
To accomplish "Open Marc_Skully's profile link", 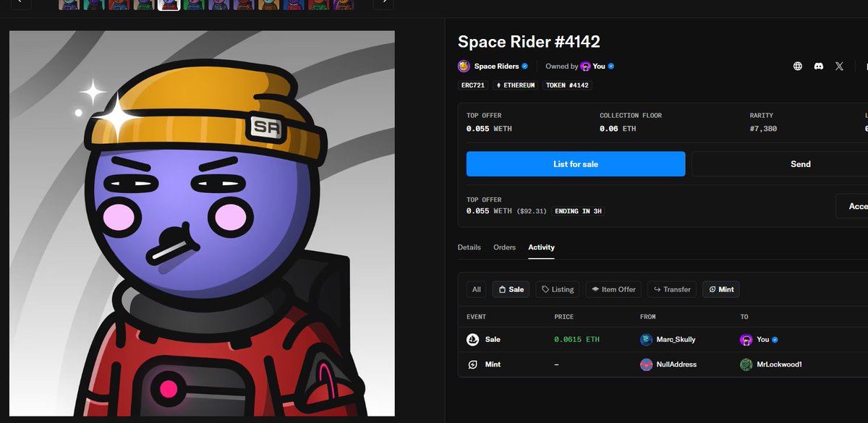I will (676, 339).
